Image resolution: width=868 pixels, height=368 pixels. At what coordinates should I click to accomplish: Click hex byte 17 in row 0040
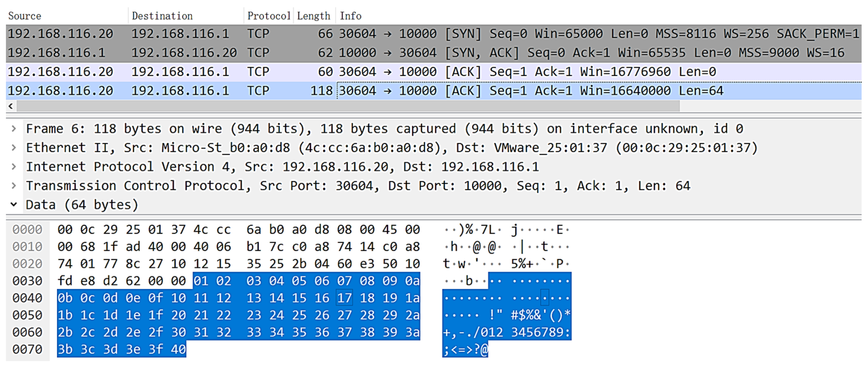[x=344, y=298]
